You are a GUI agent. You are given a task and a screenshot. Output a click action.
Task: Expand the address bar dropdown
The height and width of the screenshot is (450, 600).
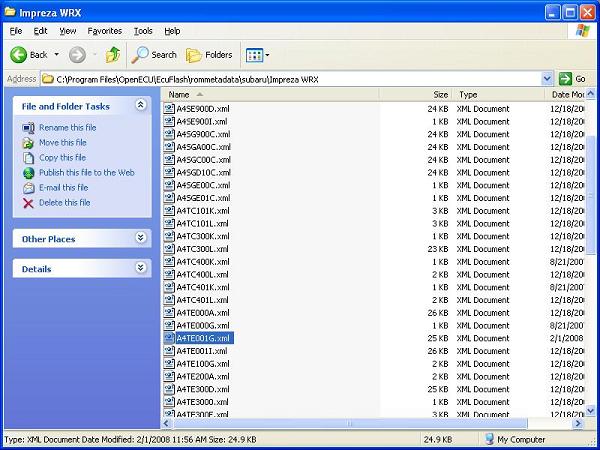[x=547, y=79]
